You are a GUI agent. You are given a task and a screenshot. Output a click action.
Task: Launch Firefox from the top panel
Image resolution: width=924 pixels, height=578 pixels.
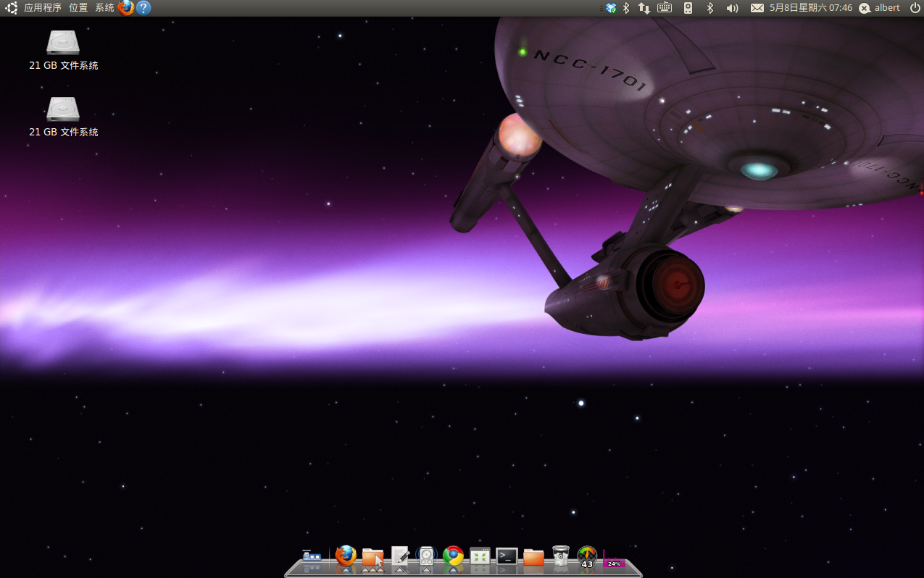(x=126, y=8)
